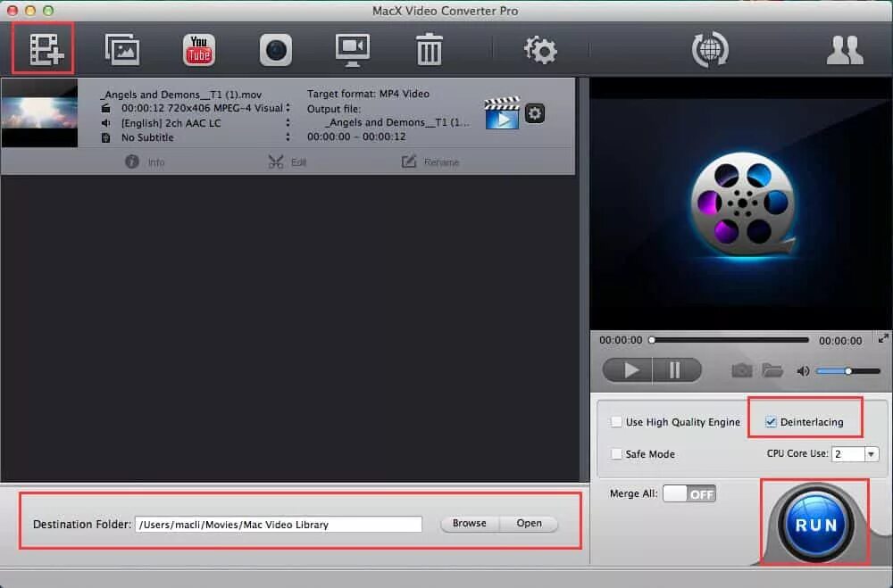Open the photo slideshow tool
This screenshot has width=893, height=588.
pyautogui.click(x=122, y=50)
